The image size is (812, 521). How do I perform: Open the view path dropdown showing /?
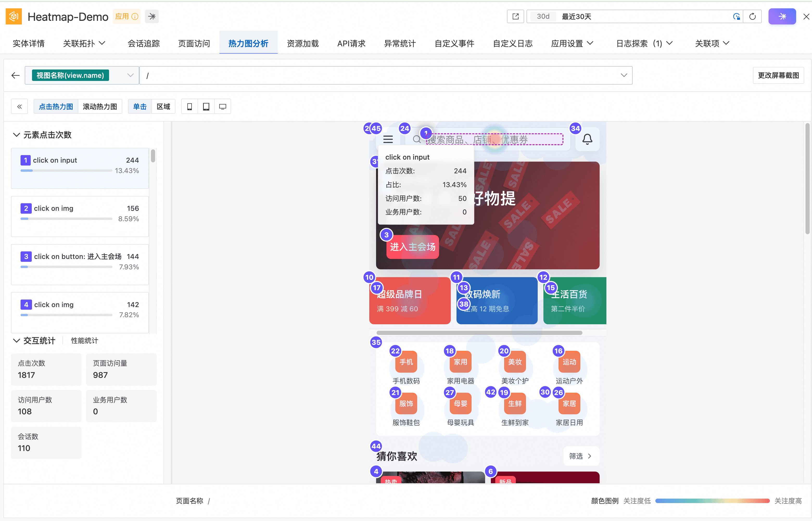coord(386,75)
